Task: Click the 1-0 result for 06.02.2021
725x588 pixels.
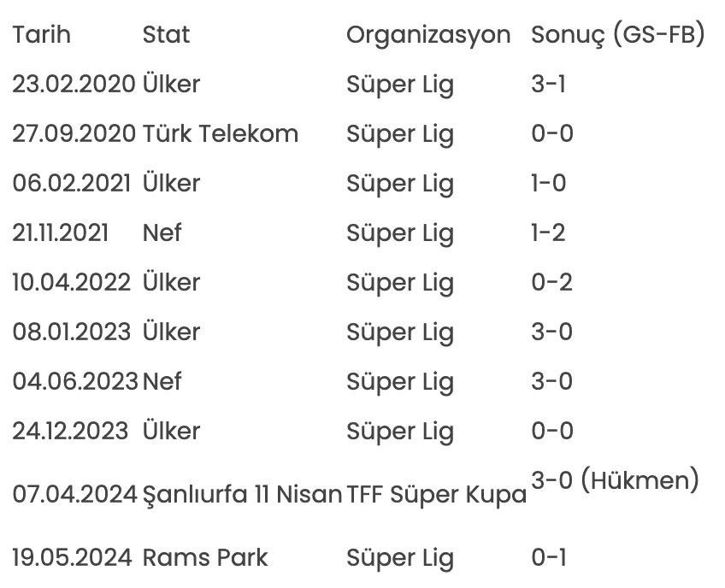Action: tap(549, 183)
